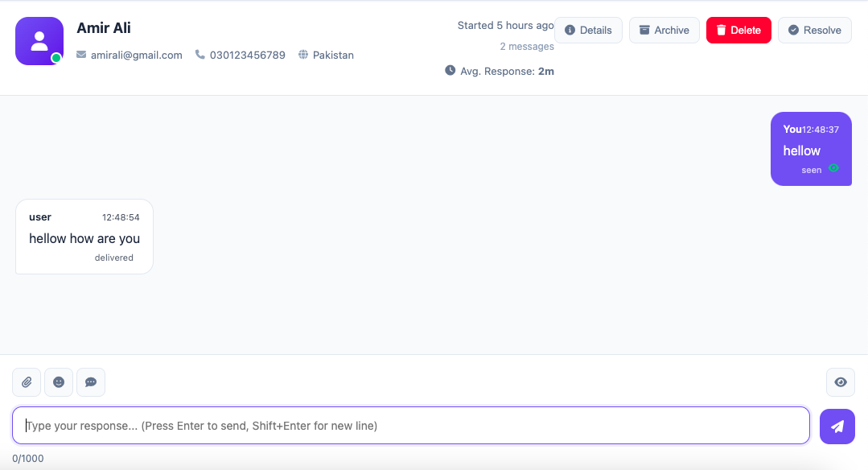Click the clock icon beside Avg. Response
Screen dimensions: 868x470
pos(450,71)
